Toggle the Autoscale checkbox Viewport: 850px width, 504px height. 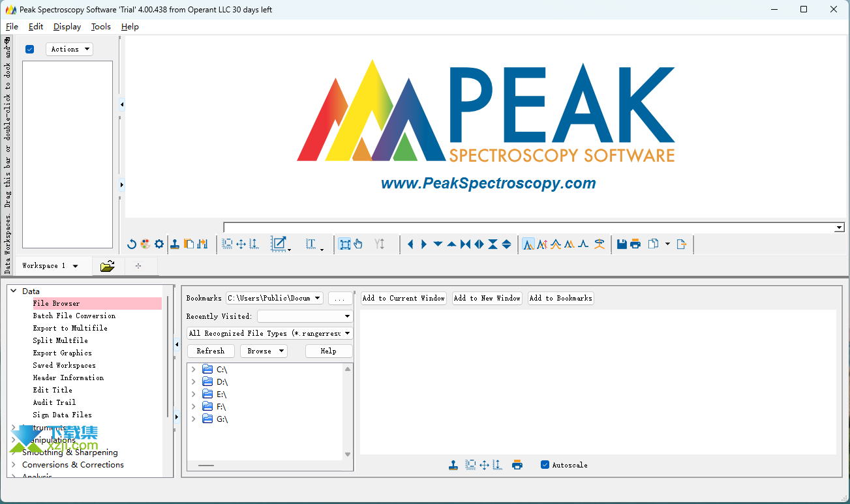pyautogui.click(x=545, y=465)
